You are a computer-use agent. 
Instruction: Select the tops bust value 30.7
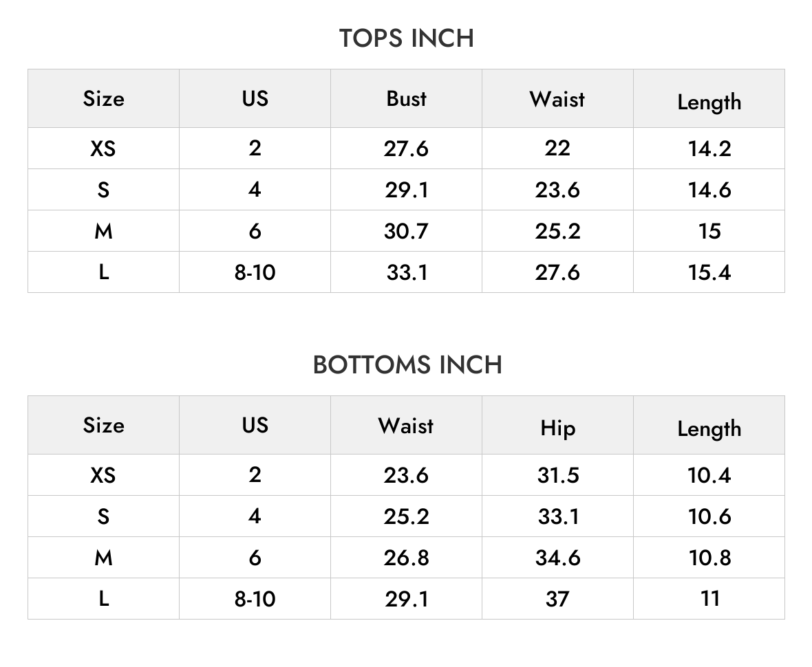pos(407,231)
